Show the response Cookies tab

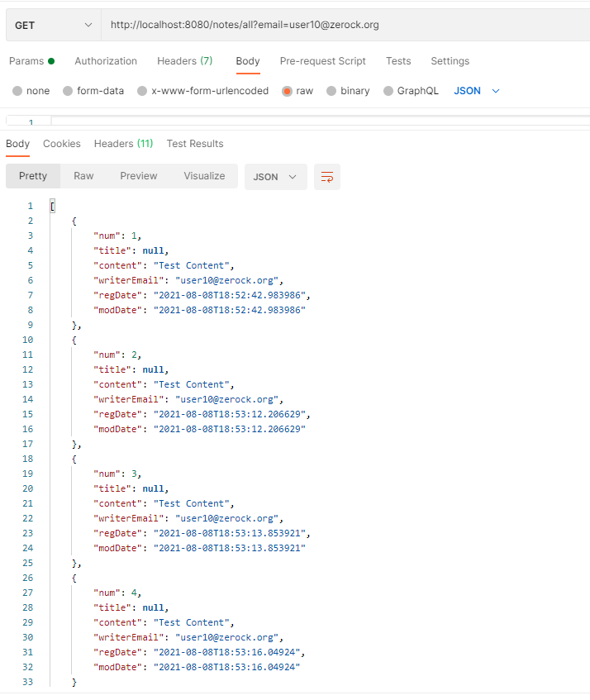click(x=62, y=144)
